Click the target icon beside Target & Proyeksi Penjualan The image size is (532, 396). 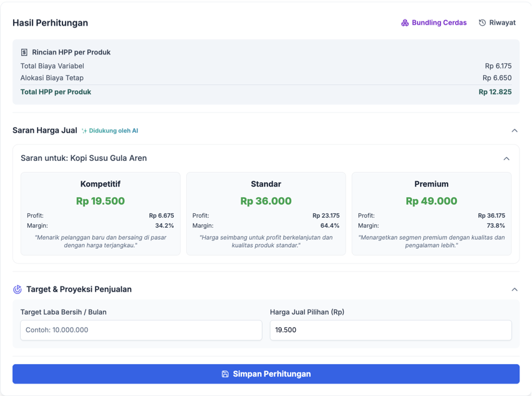tap(18, 289)
